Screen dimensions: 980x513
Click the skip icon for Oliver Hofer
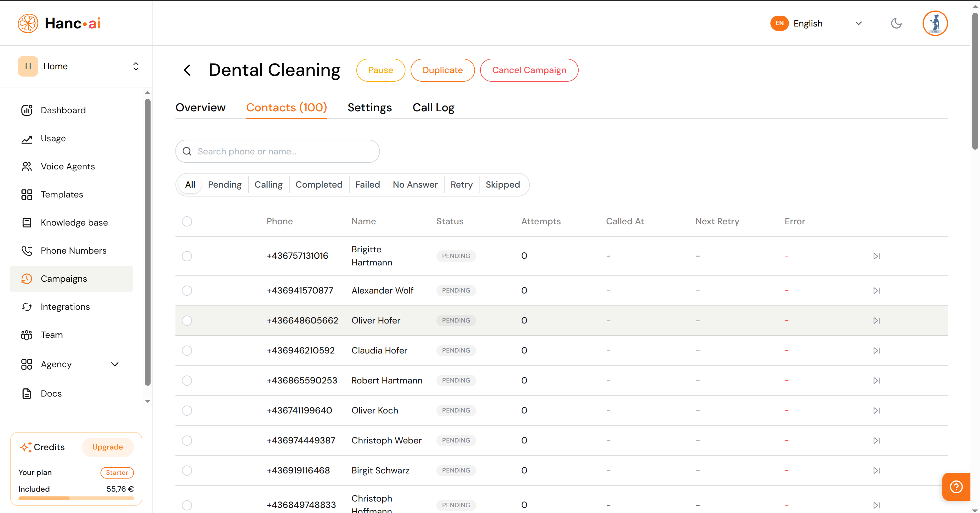[x=877, y=320]
